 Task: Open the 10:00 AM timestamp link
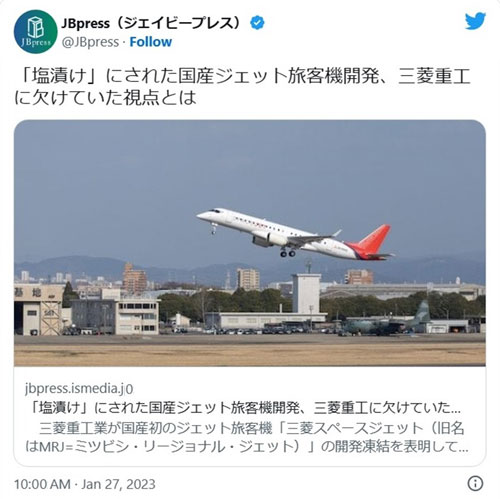point(42,484)
